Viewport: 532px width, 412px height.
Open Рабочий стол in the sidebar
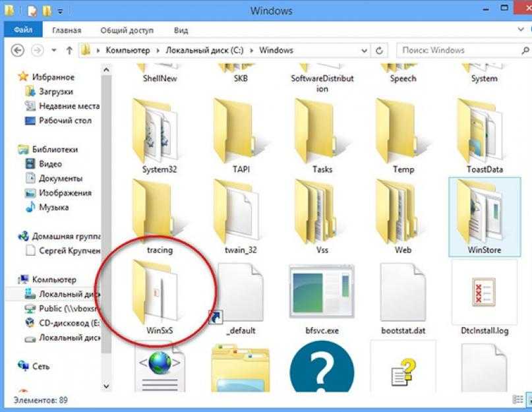65,121
